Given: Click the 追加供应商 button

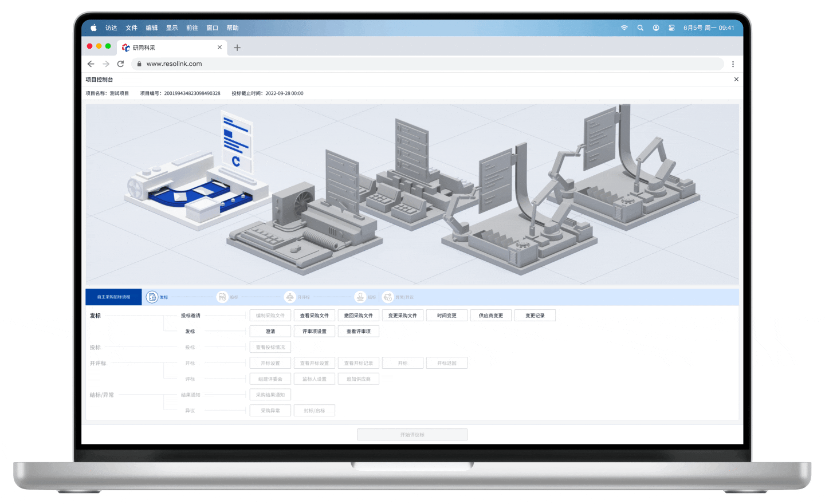Looking at the screenshot, I should pos(359,379).
